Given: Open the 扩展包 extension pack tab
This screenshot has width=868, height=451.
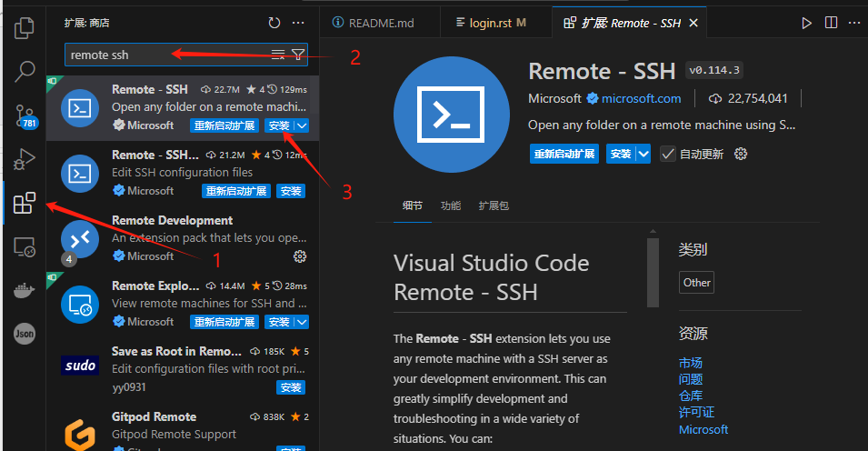Looking at the screenshot, I should point(494,205).
